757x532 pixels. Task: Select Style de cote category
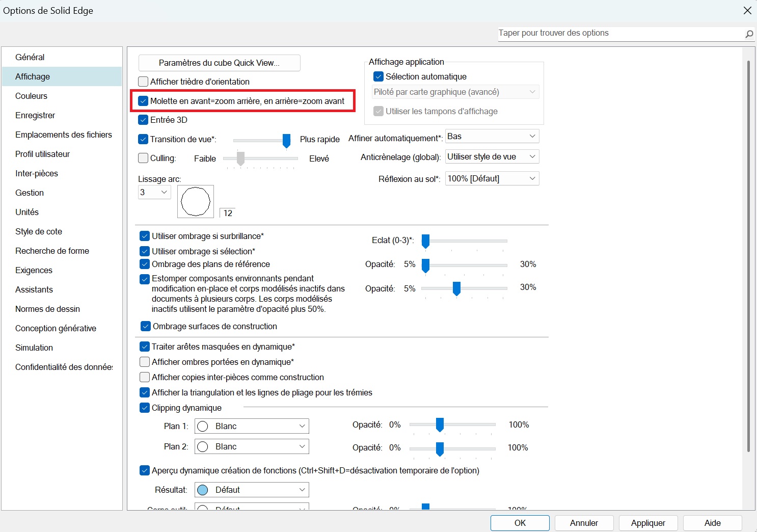[62, 231]
